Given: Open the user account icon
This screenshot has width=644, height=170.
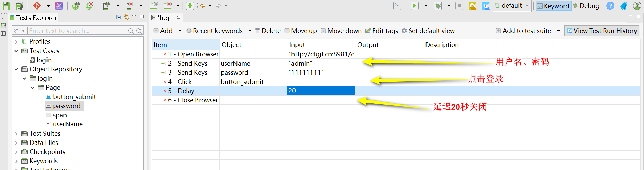Looking at the screenshot, I should coord(637,6).
